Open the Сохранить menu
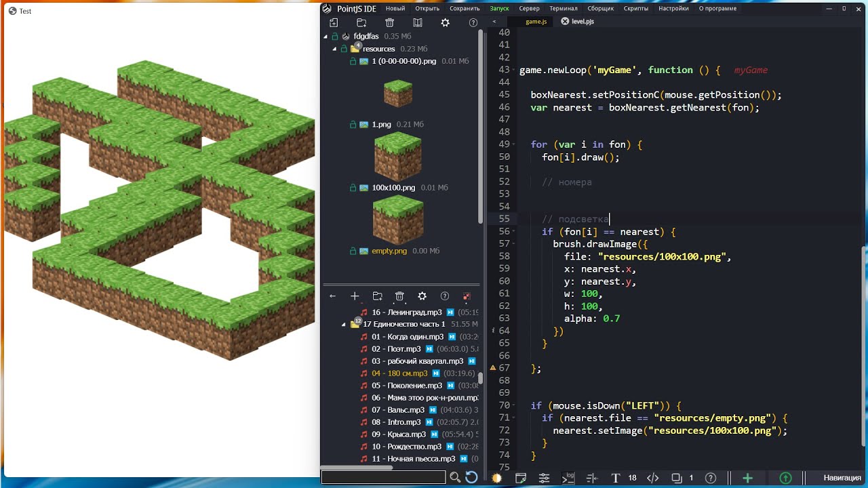868x488 pixels. coord(465,9)
